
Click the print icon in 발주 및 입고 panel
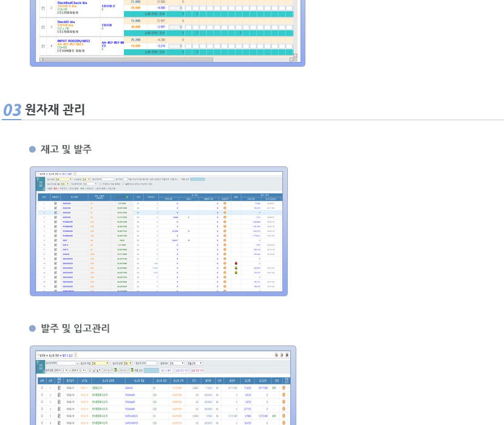tap(276, 355)
